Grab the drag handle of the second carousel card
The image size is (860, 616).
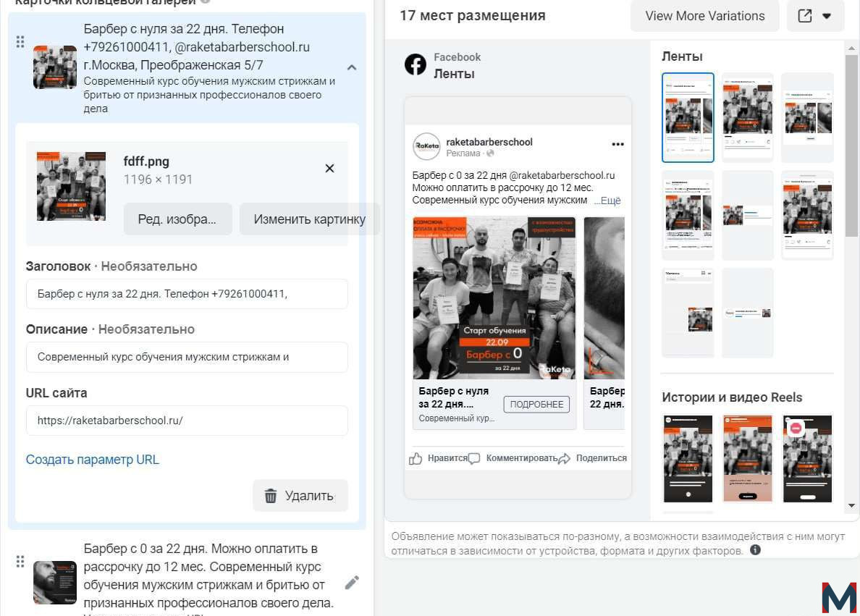(x=20, y=561)
